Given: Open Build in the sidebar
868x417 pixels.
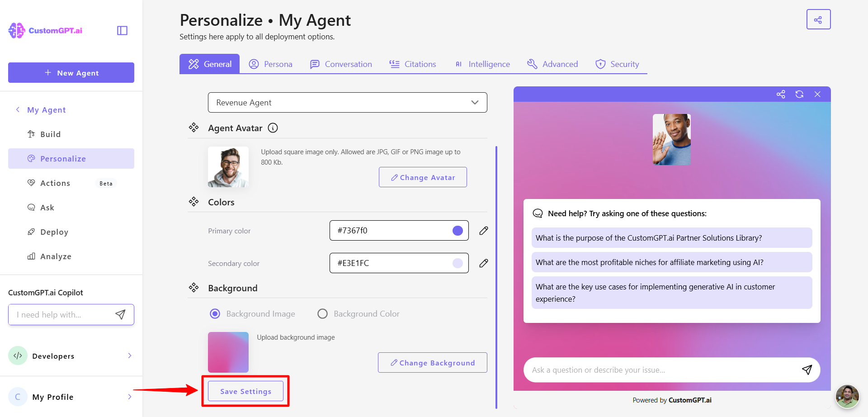Looking at the screenshot, I should click(71, 134).
